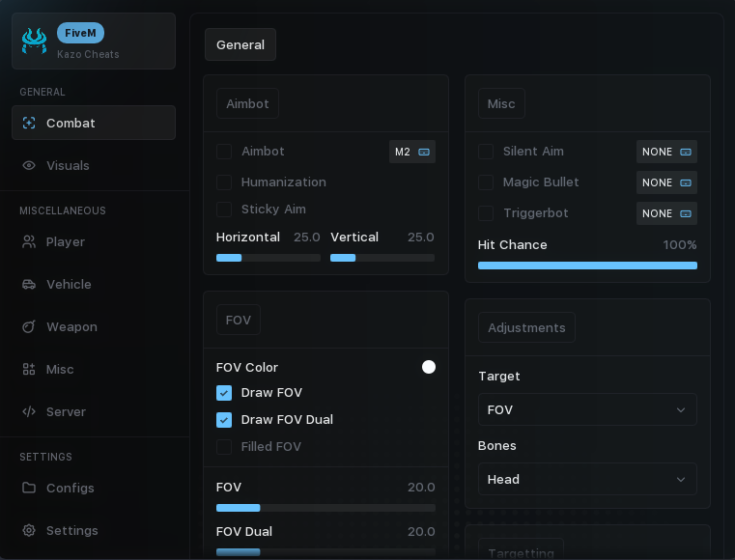Click the Magic Bullet NONE keybind button
Image resolution: width=735 pixels, height=560 pixels.
666,182
